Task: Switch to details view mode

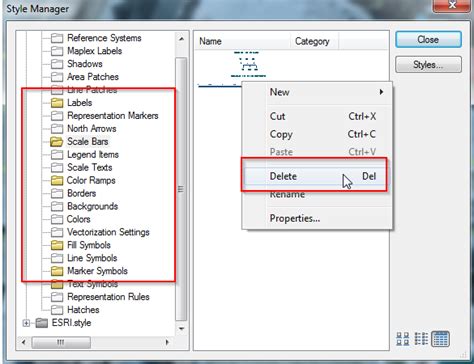Action: tap(440, 339)
